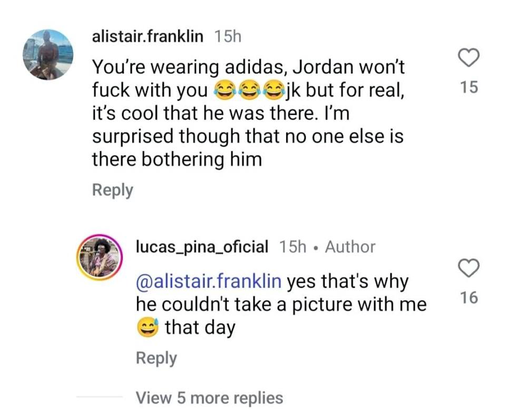Screen dimensions: 506x420
Task: Reply to lucas_pina_oficial's comment
Action: click(156, 358)
